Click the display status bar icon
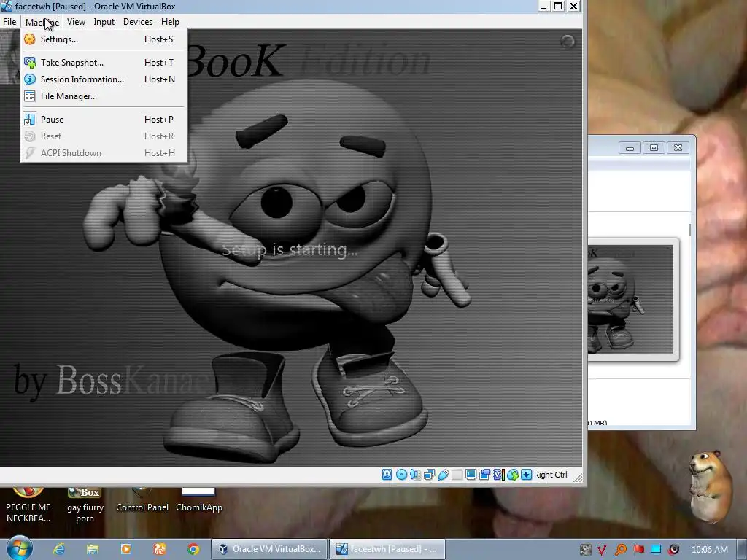The height and width of the screenshot is (560, 747). (x=471, y=474)
